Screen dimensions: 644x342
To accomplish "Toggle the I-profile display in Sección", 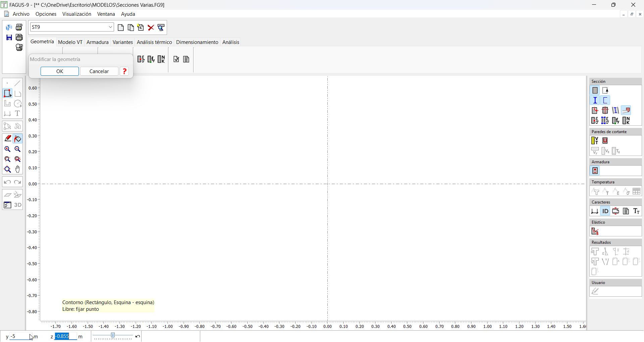I will click(x=595, y=100).
